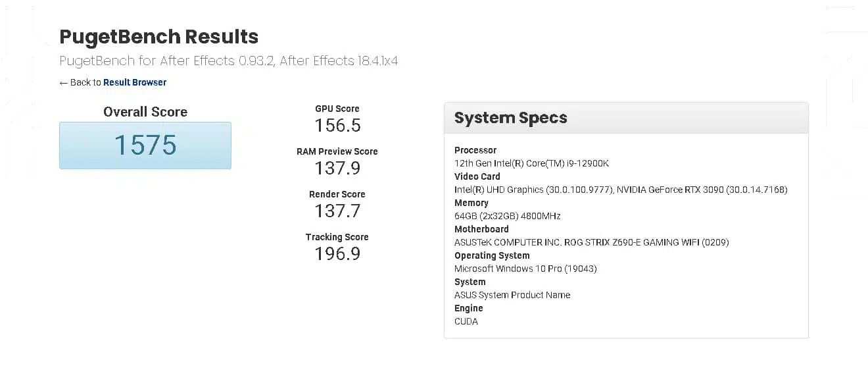868x366 pixels.
Task: Click the memory spec 64GB 4800MHz
Action: 508,216
